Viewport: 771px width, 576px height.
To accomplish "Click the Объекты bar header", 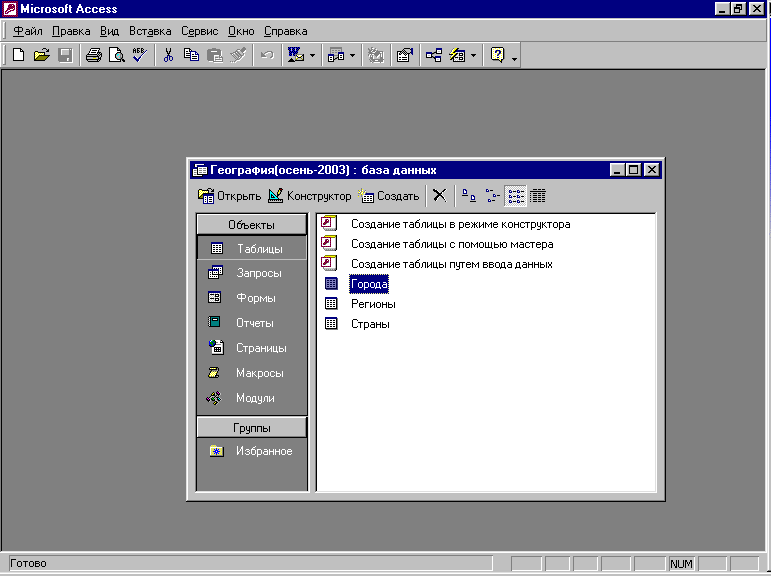I will tap(251, 225).
